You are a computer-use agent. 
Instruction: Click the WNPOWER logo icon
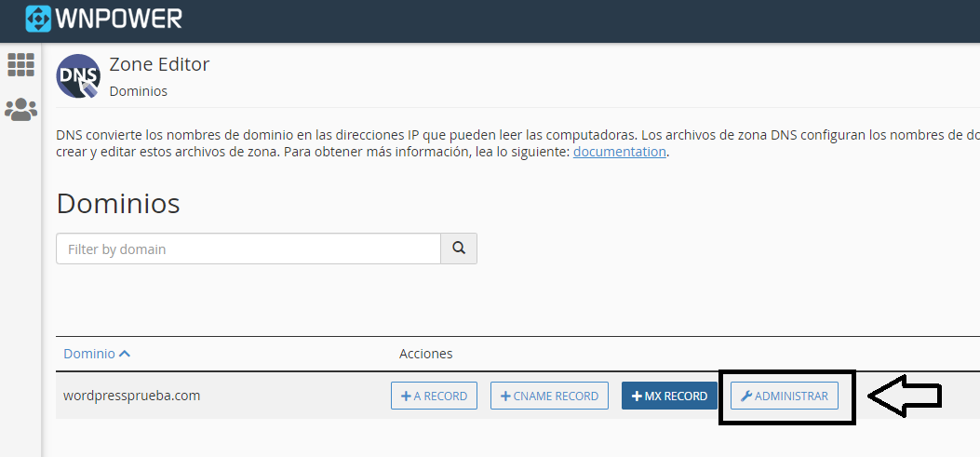click(38, 19)
